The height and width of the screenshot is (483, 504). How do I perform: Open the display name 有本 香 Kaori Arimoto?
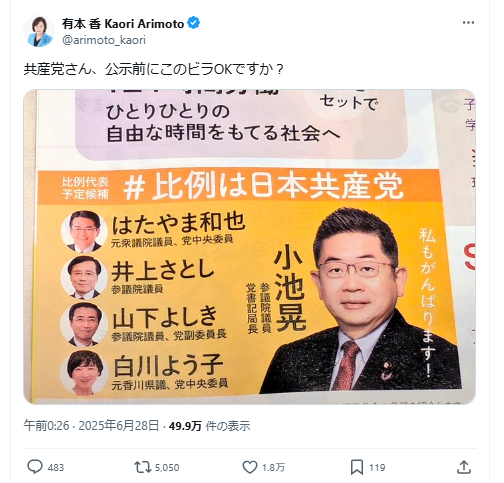(123, 24)
